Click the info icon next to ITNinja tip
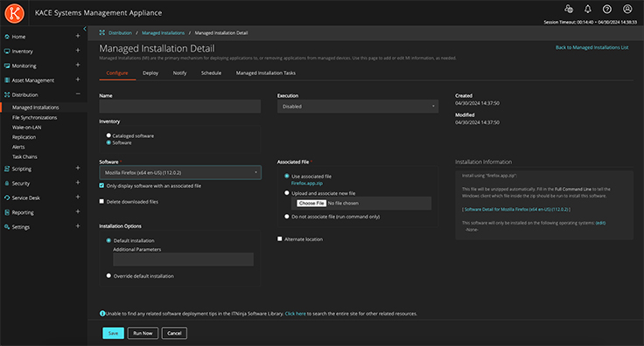 102,314
